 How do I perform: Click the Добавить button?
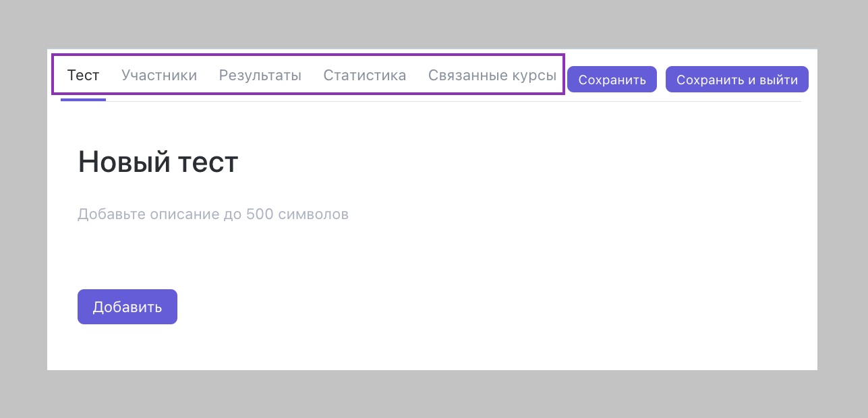pyautogui.click(x=127, y=307)
